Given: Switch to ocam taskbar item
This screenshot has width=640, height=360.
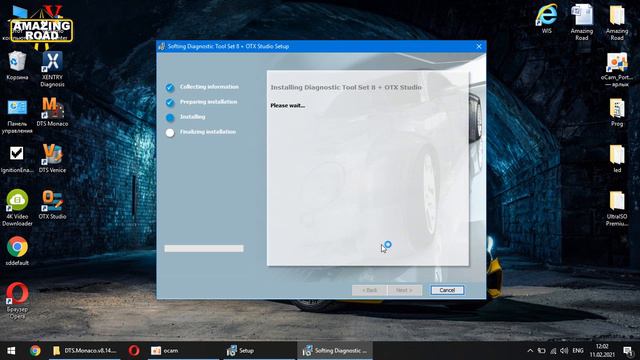Looking at the screenshot, I should pos(183,351).
